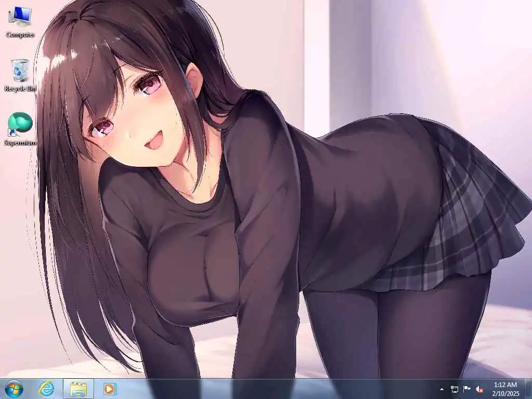
Task: Select the Supermium shortcut icon
Action: point(20,129)
